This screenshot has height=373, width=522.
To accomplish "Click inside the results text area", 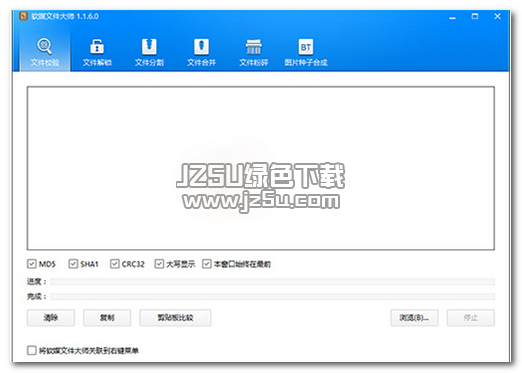I will [261, 168].
